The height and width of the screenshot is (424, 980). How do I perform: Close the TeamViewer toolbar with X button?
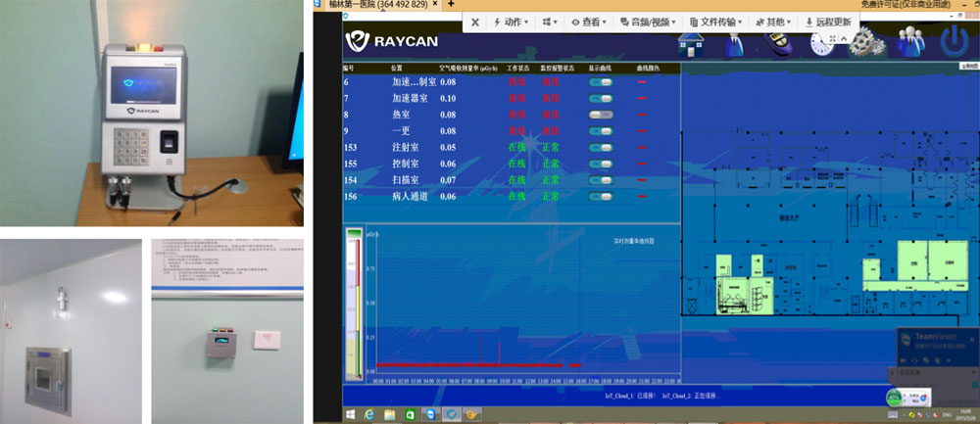(x=474, y=21)
